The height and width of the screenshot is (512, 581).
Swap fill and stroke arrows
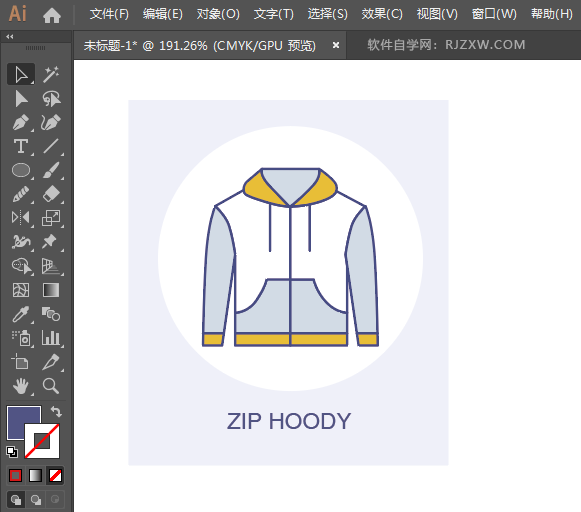56,412
